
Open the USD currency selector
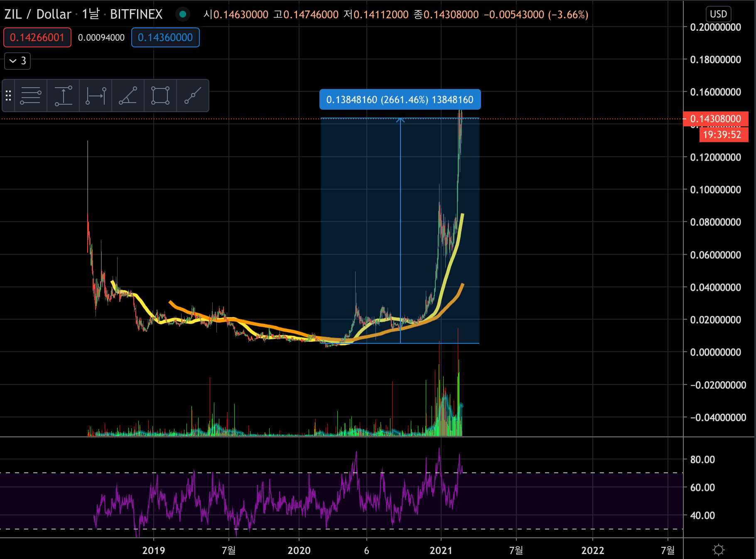click(718, 14)
